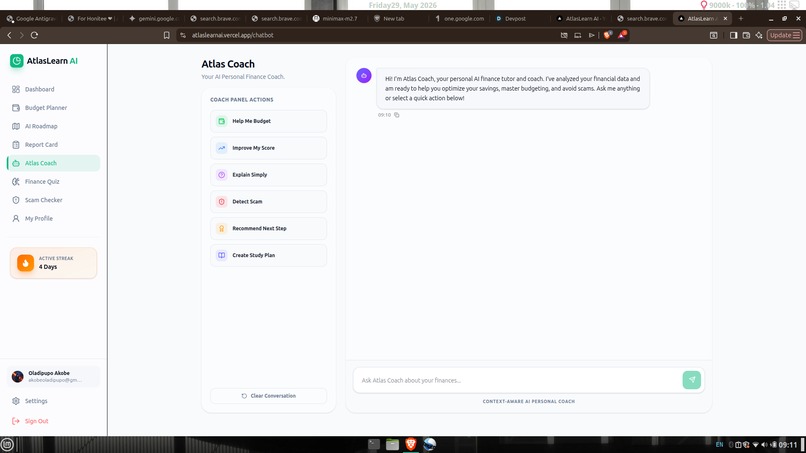Click the Improve My Score action
Image resolution: width=806 pixels, height=453 pixels.
click(x=268, y=148)
